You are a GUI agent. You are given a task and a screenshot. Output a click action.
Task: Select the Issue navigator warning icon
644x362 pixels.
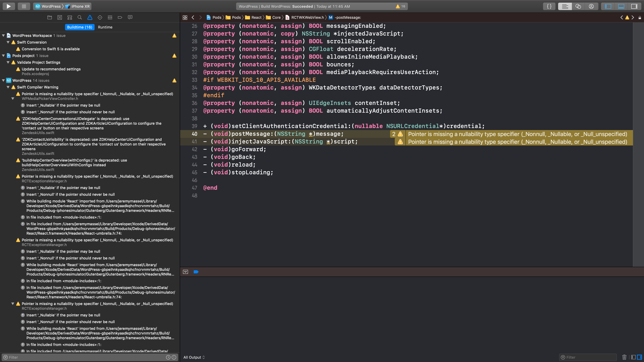[90, 17]
